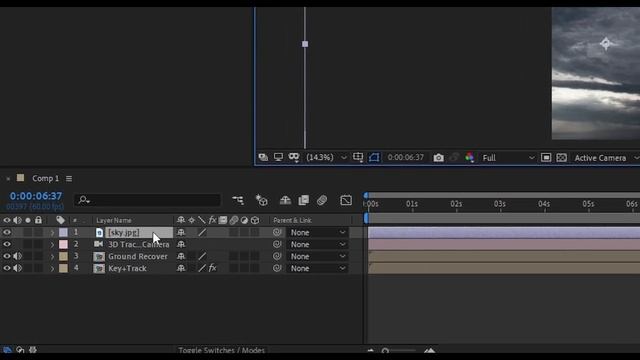Close the Comp 1 timeline tab
The width and height of the screenshot is (640, 360).
(8, 179)
